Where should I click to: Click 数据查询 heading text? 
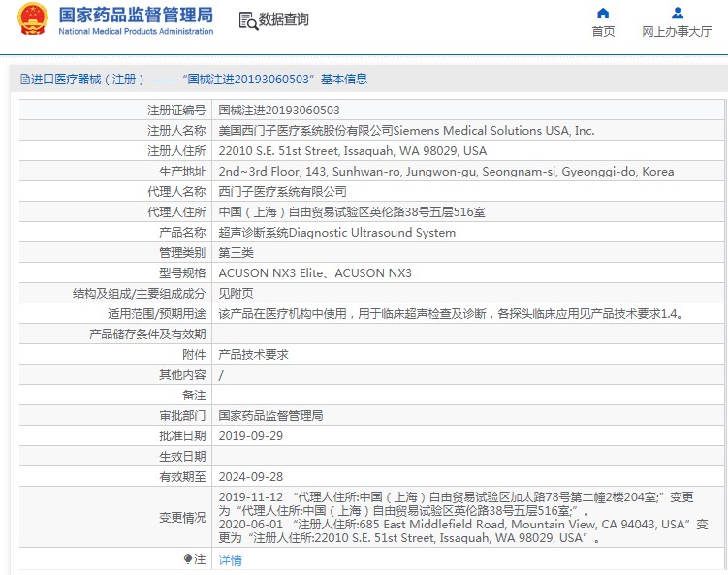pos(284,19)
